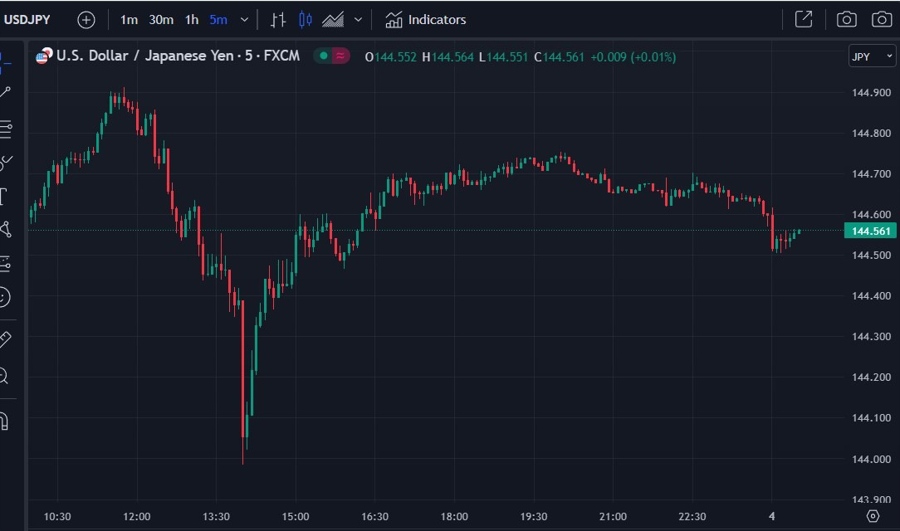Open chart in popup window icon
900x531 pixels.
tap(804, 20)
